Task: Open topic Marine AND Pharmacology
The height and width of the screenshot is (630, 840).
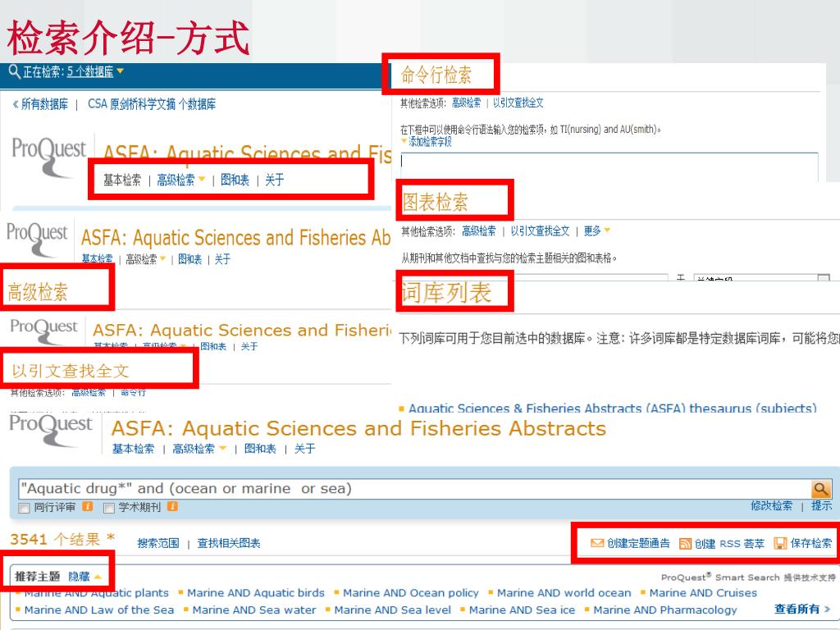Action: click(x=665, y=610)
